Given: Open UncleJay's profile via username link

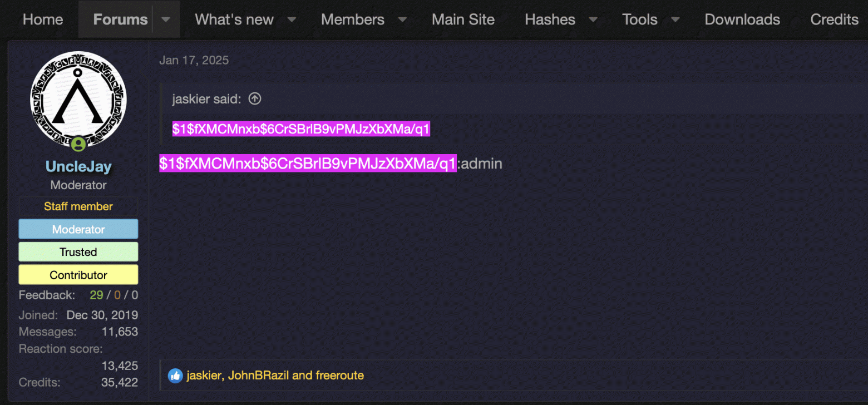Looking at the screenshot, I should (78, 166).
